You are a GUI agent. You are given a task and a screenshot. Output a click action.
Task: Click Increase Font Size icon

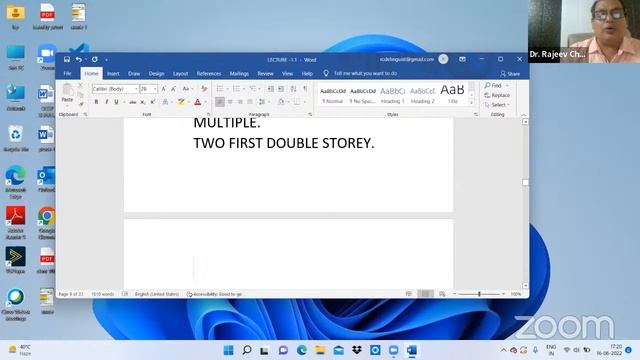164,89
